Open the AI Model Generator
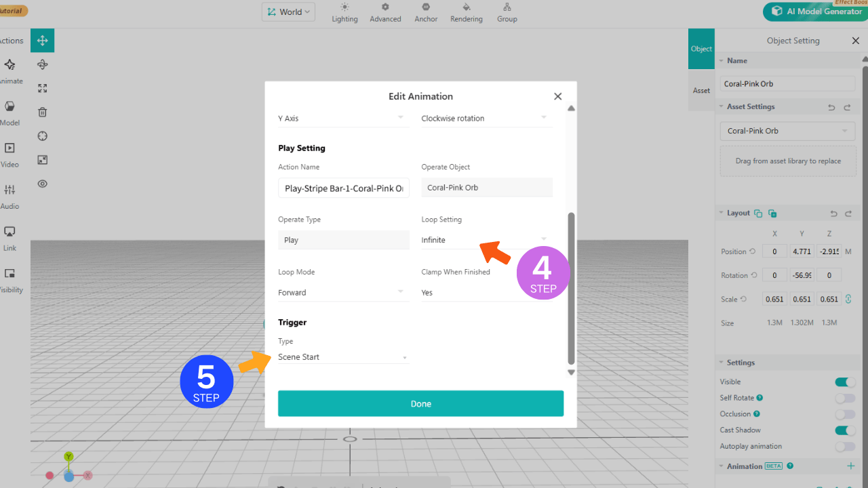This screenshot has height=488, width=868. [x=815, y=12]
